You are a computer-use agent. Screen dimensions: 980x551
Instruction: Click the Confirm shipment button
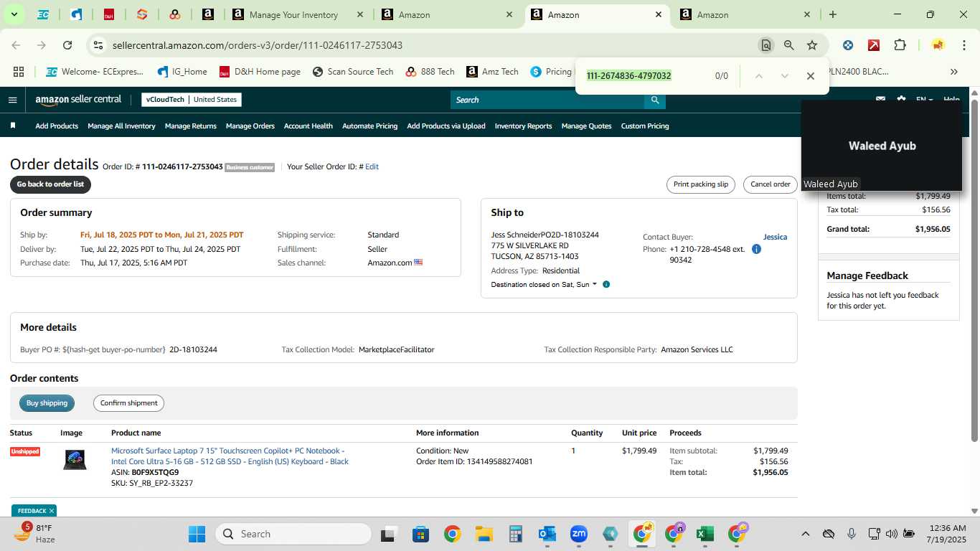click(x=128, y=403)
